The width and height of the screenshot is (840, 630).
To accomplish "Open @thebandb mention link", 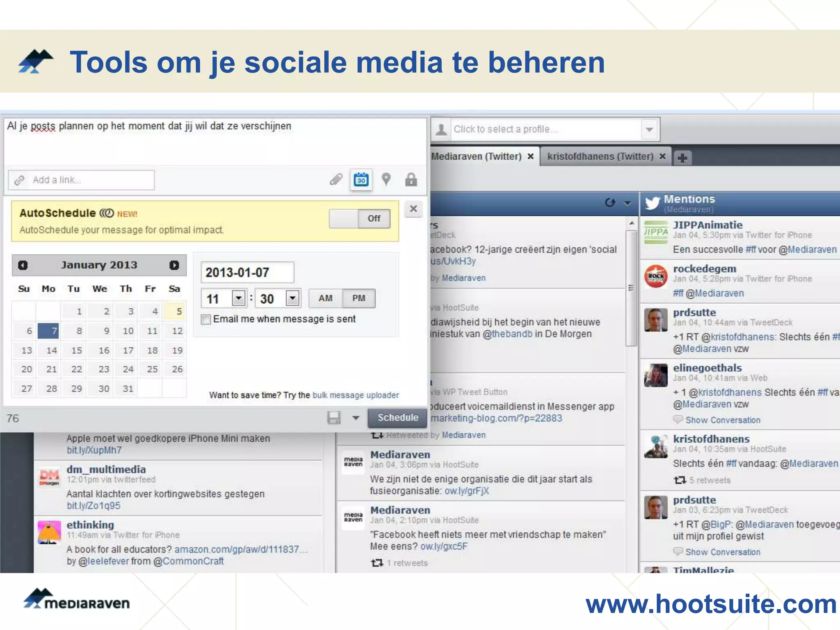I will click(508, 334).
